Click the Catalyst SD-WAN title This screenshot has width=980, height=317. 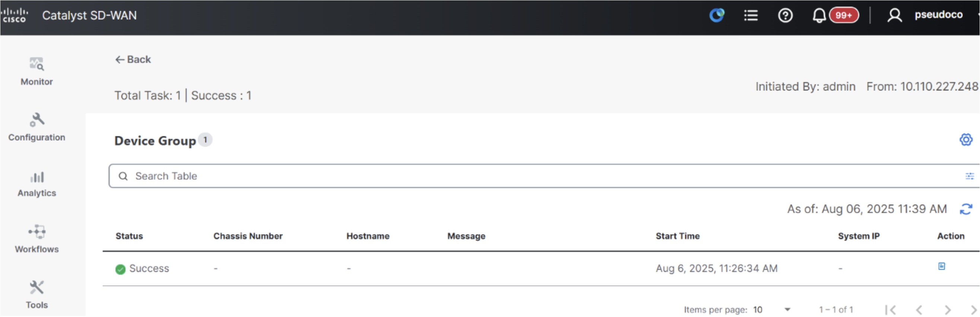[x=89, y=15]
